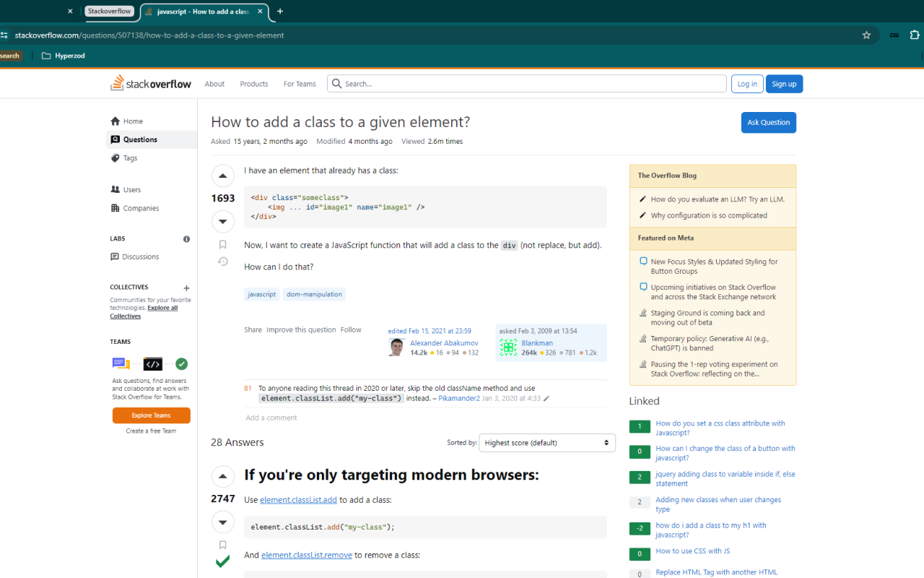Open linked 'How to use CSS with JS'

693,551
